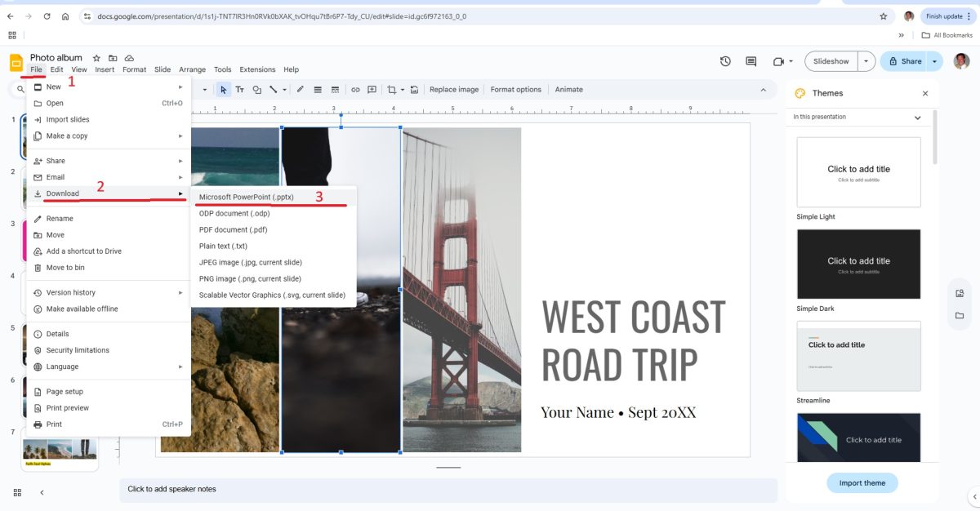Select the Text box tool
The image size is (980, 511).
click(239, 89)
